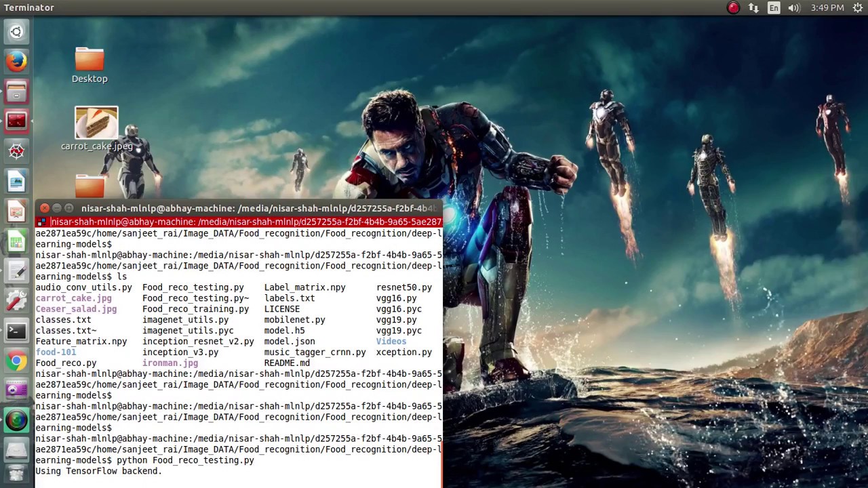Click 'music_tagger_crnn.py' in the listing

(315, 352)
